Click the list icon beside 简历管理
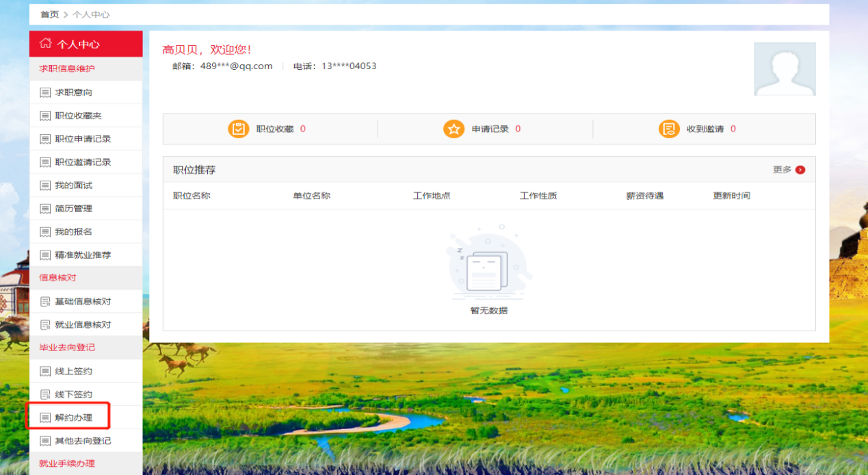Viewport: 868px width, 475px height. [x=45, y=209]
